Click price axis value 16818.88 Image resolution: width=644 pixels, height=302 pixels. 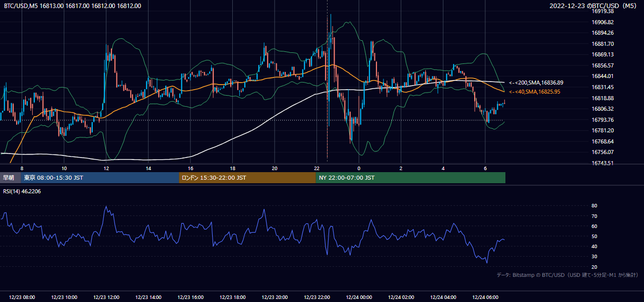click(x=602, y=98)
